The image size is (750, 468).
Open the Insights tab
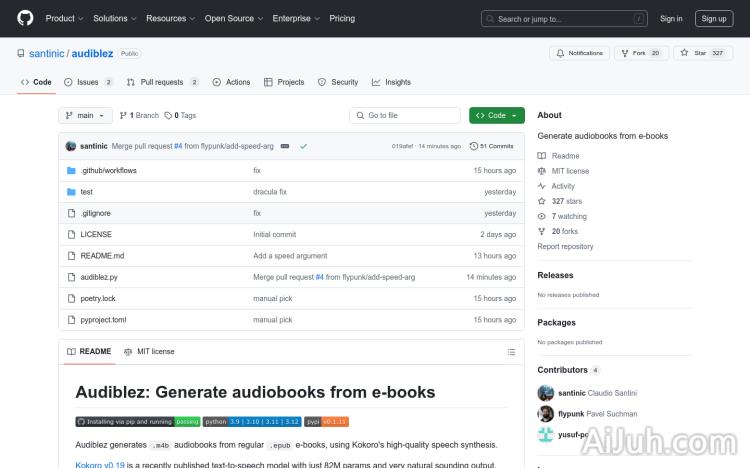(391, 82)
